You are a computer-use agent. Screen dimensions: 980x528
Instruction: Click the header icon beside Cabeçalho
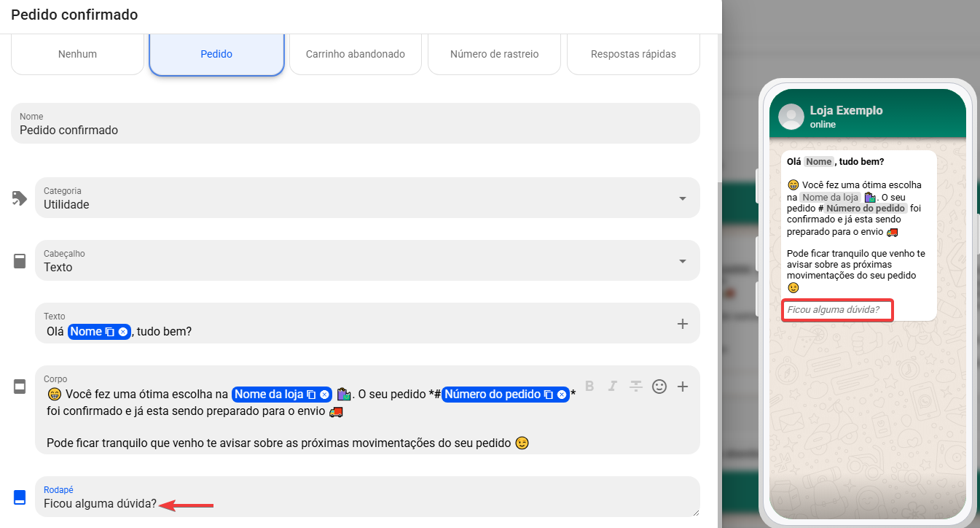(x=20, y=261)
